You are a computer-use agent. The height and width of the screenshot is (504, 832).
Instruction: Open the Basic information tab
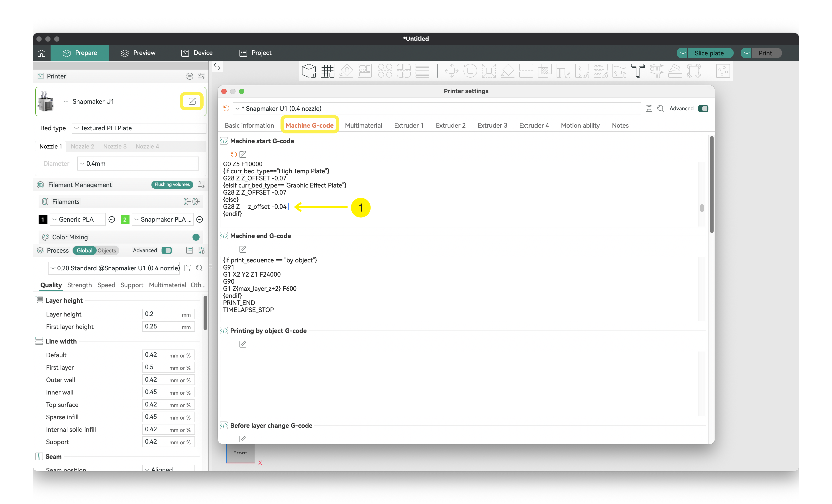249,126
